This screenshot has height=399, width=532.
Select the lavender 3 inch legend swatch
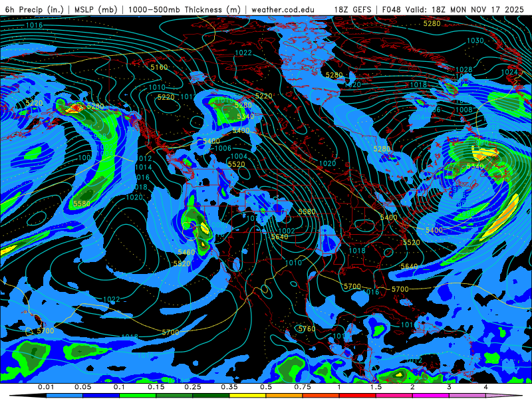[x=467, y=396]
